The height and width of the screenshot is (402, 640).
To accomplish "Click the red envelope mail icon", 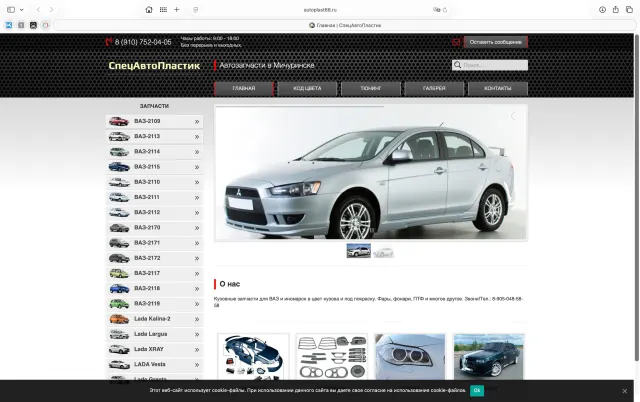I will coord(456,42).
